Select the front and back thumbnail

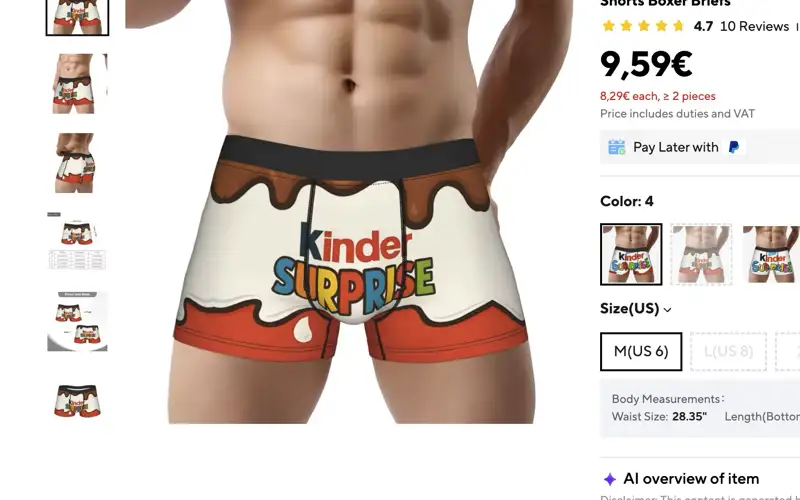[78, 321]
